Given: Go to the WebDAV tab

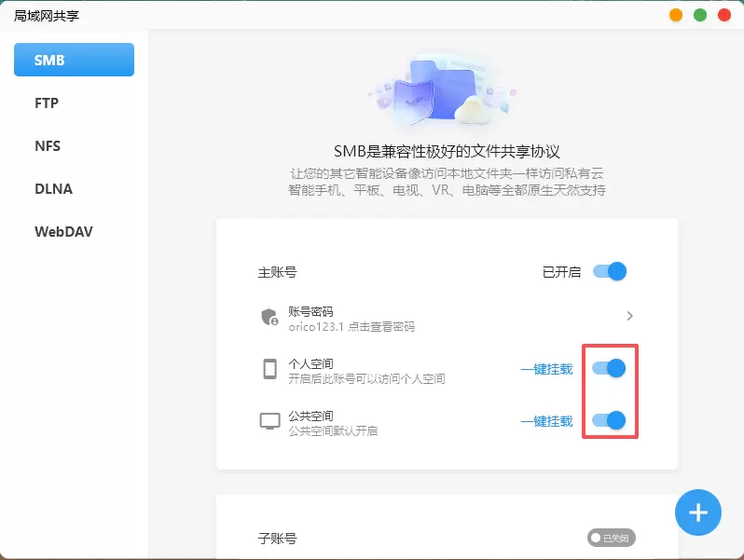Looking at the screenshot, I should coord(63,232).
